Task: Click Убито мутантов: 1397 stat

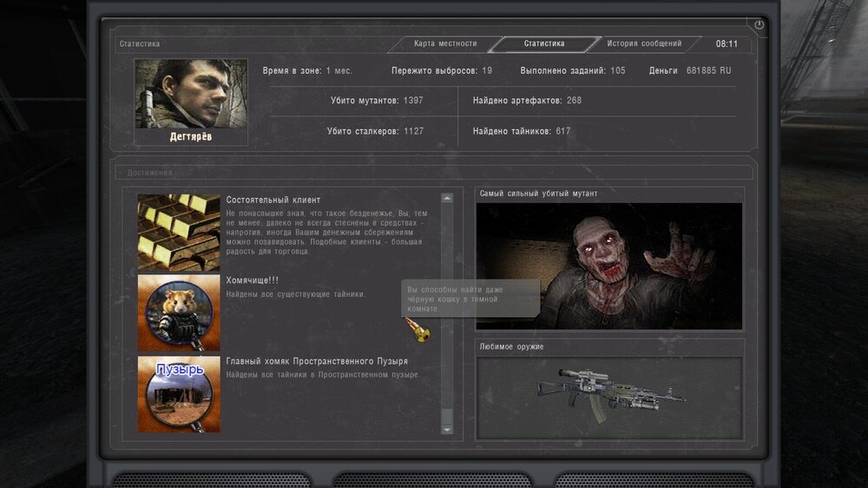Action: [x=377, y=101]
